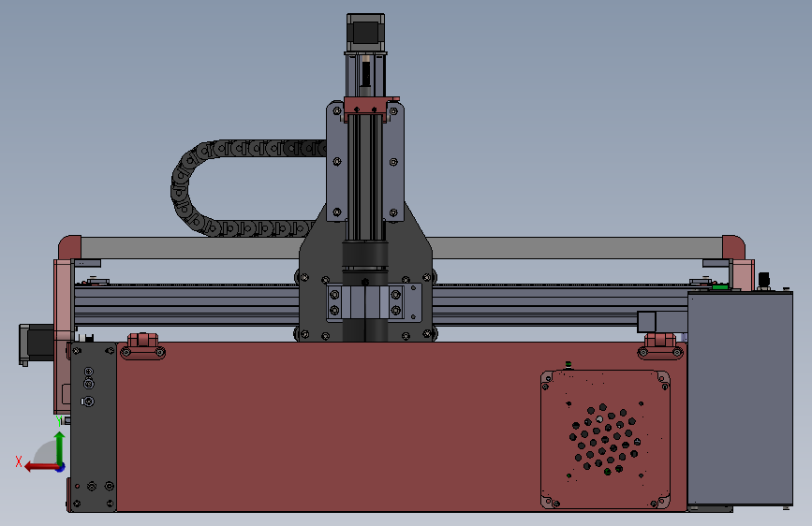Click the blue Z axis dot of the triad
This screenshot has width=812, height=526.
click(61, 468)
